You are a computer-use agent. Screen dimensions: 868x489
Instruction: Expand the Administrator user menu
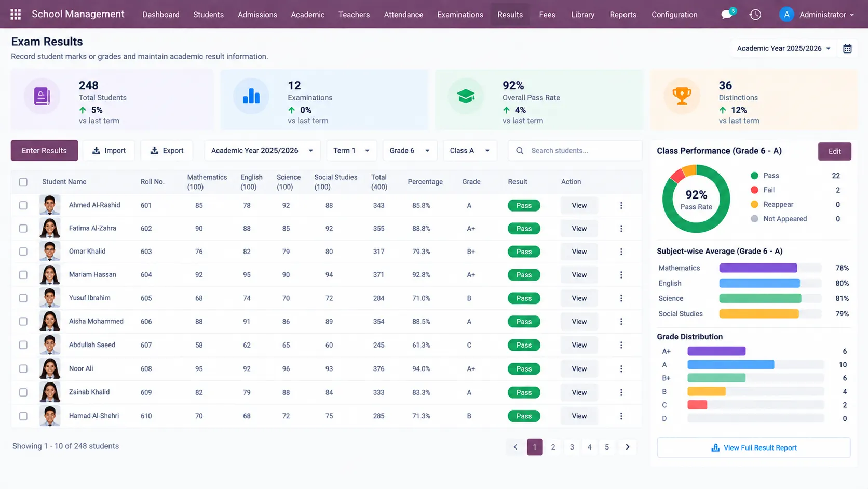[x=826, y=15]
